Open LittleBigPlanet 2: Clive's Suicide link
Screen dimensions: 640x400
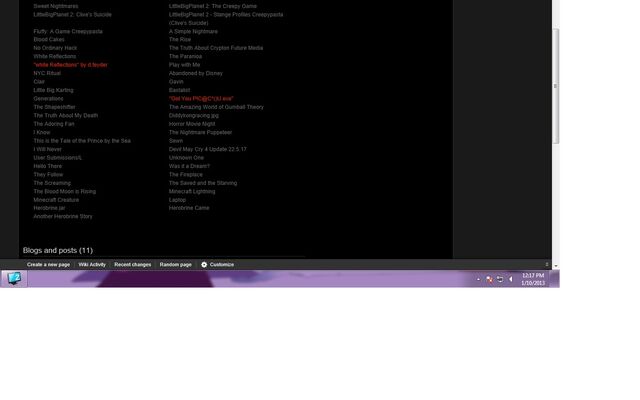click(72, 14)
